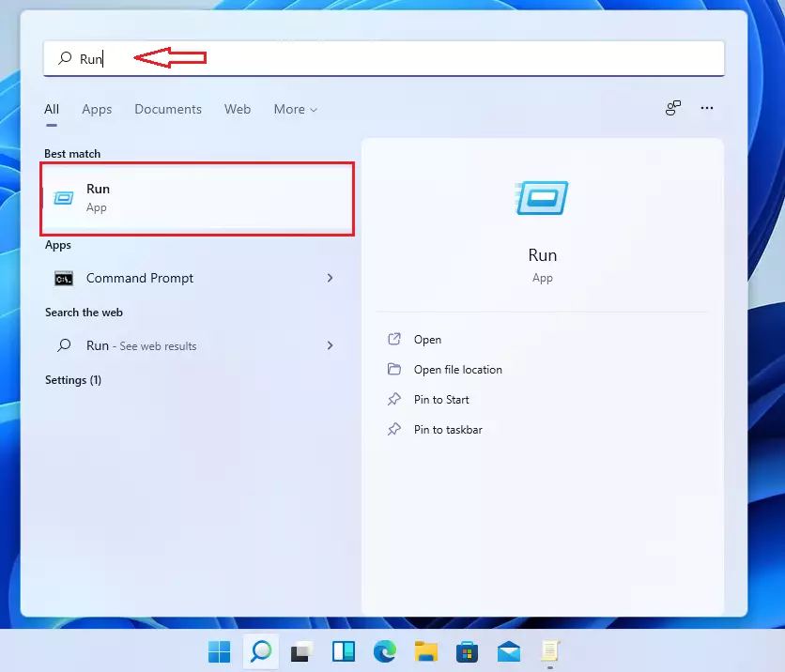785x672 pixels.
Task: Expand the More dropdown
Action: 296,109
